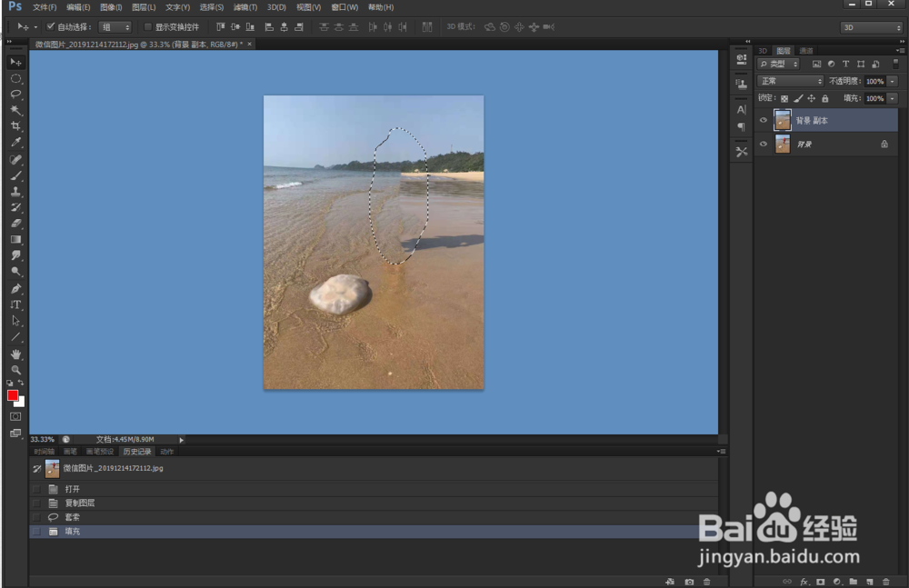
Task: Change the screen mode
Action: tap(15, 434)
